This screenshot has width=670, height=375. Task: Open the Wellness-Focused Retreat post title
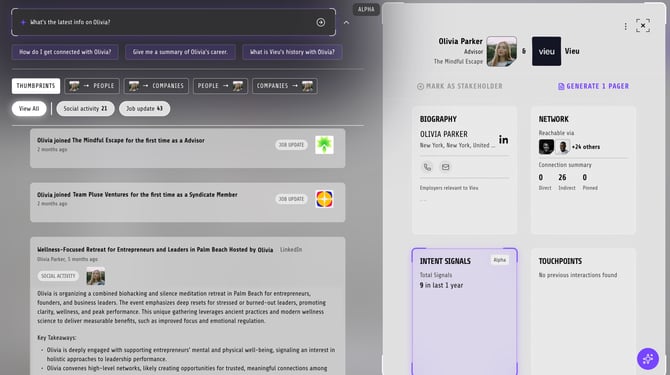click(x=155, y=249)
